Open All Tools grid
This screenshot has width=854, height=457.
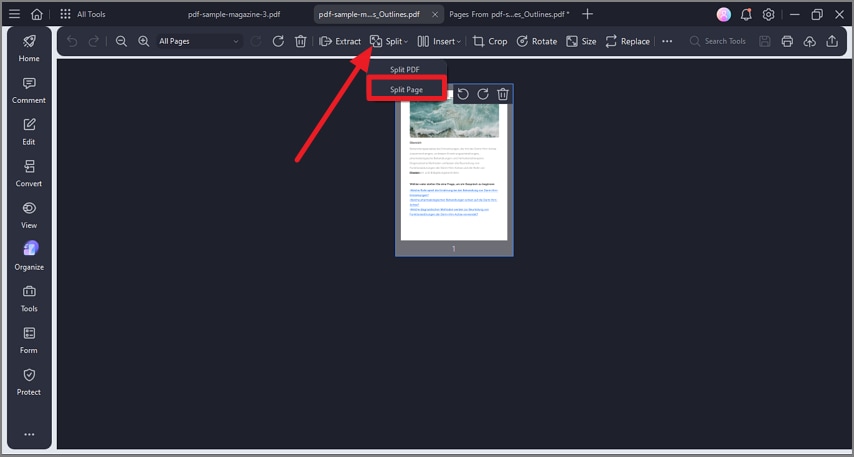(82, 14)
